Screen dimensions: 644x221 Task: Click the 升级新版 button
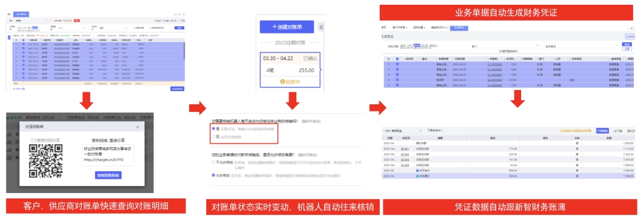(602, 131)
